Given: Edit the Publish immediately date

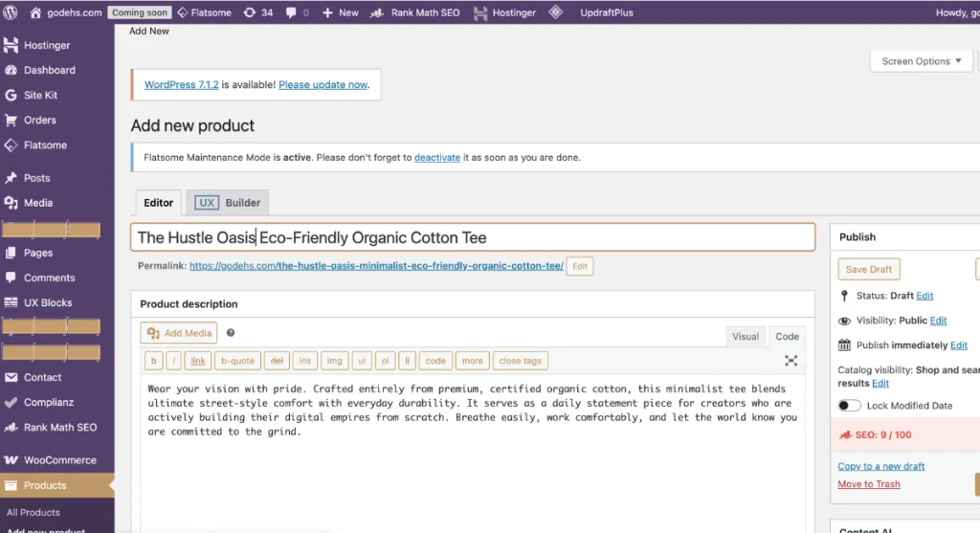Looking at the screenshot, I should tap(959, 344).
